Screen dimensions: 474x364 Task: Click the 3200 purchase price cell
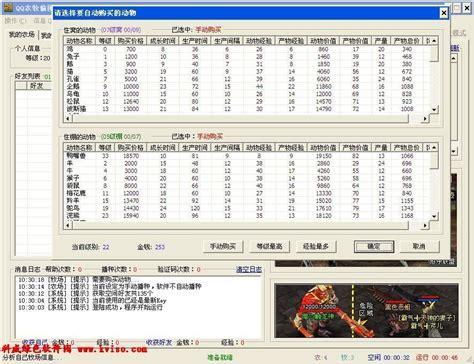pos(131,72)
